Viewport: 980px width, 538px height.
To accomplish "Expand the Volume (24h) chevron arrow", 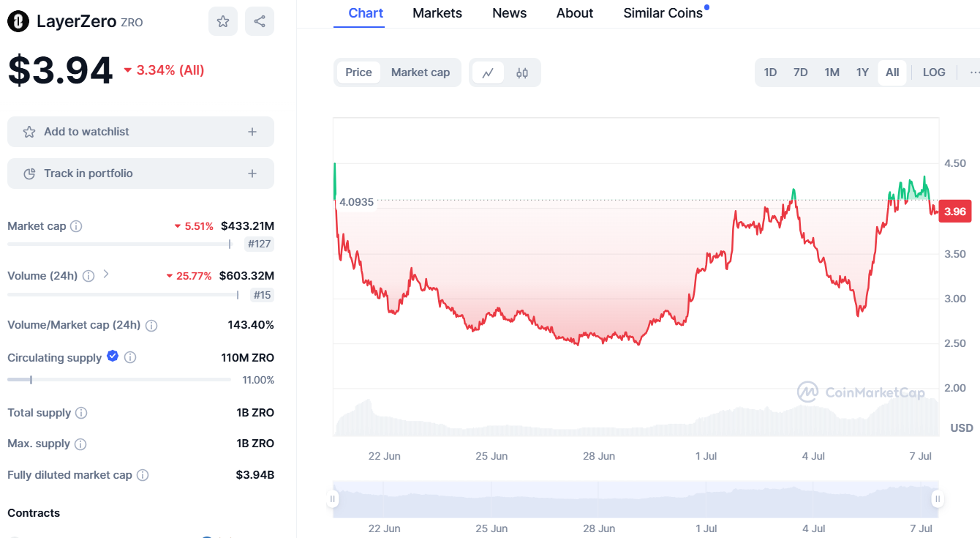I will pyautogui.click(x=106, y=274).
